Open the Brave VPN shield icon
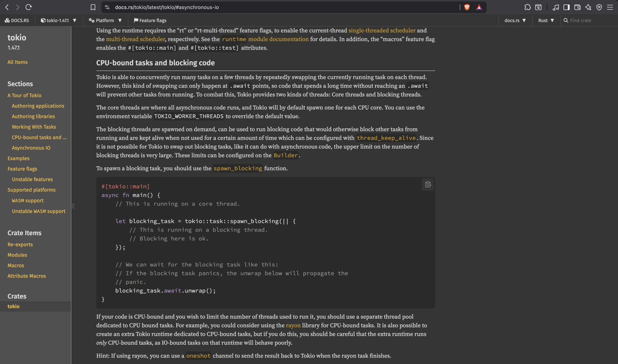618x364 pixels. pyautogui.click(x=599, y=7)
